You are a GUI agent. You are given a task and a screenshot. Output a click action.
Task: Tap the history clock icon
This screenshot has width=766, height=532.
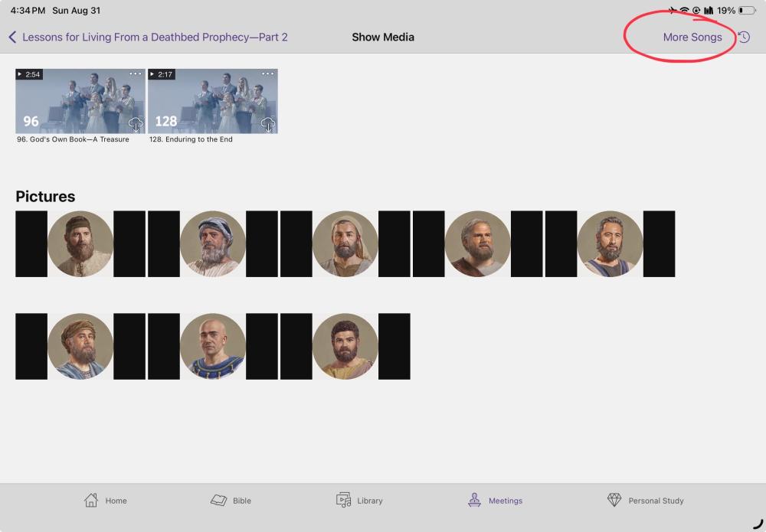(x=744, y=37)
